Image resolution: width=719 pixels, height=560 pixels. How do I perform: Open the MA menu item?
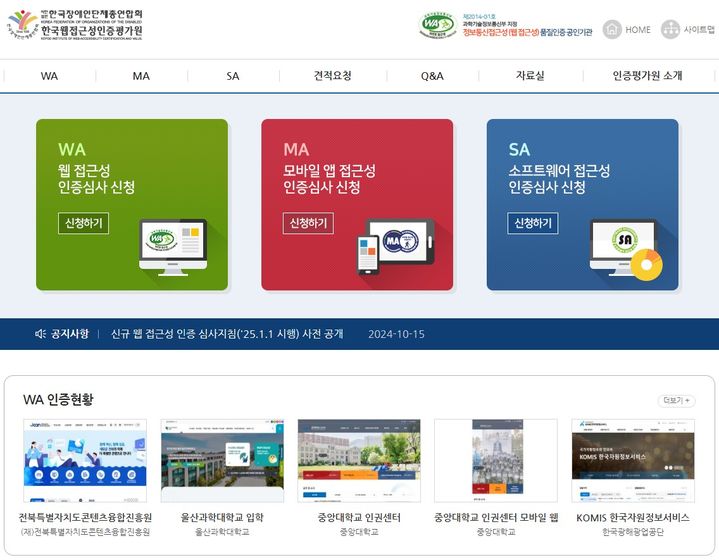(x=141, y=76)
